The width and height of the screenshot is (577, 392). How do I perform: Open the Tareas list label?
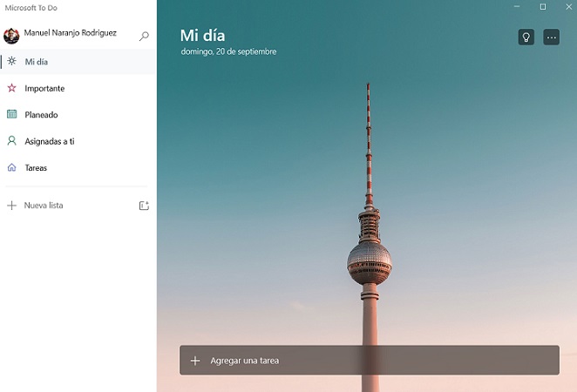pos(36,168)
